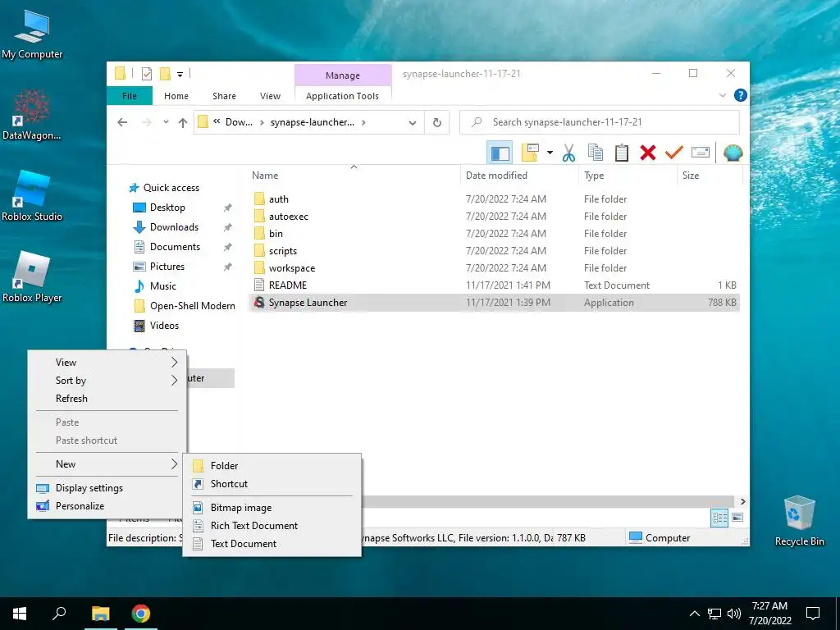The width and height of the screenshot is (840, 630).
Task: Switch to large icons view button
Action: point(737,518)
